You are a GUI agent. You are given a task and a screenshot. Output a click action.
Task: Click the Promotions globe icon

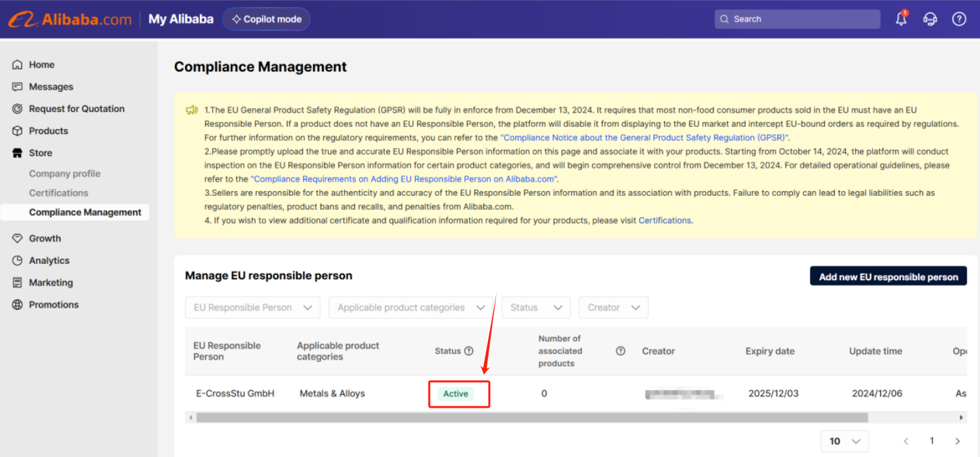point(18,304)
